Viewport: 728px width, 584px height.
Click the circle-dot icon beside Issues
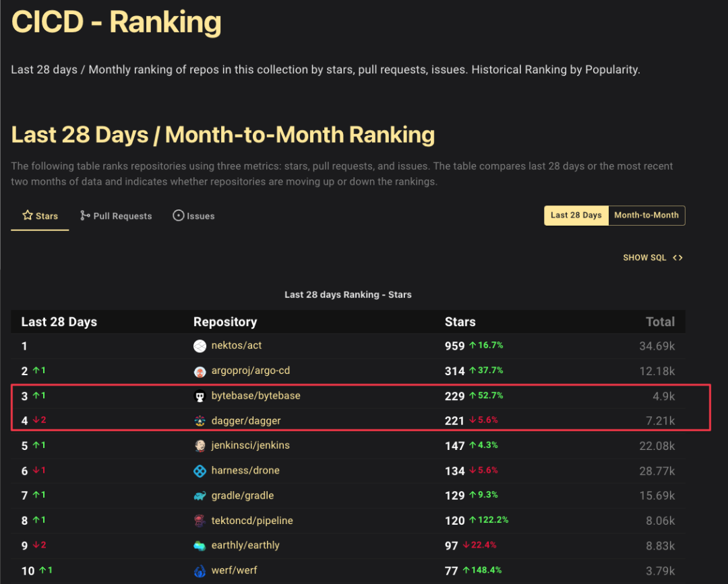tap(178, 216)
